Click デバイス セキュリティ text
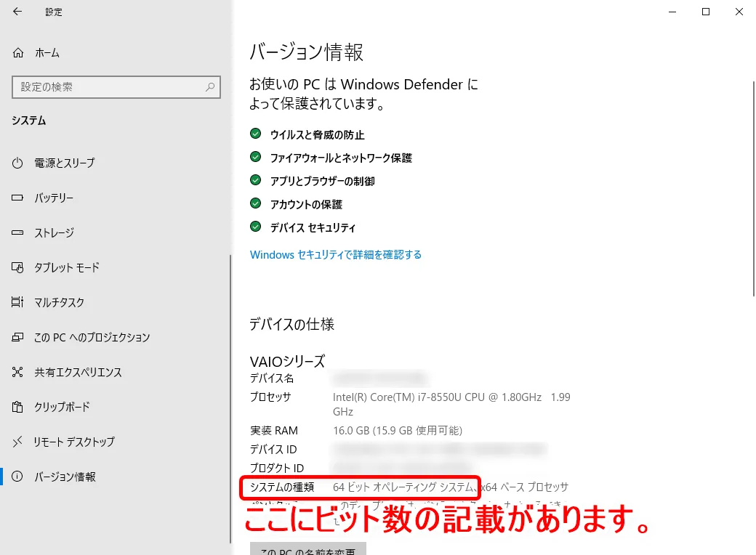Image resolution: width=756 pixels, height=555 pixels. 313,227
